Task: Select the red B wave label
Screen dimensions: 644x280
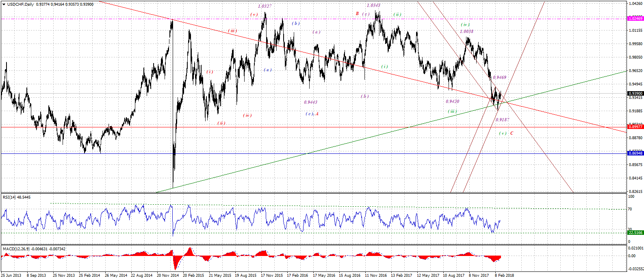Action: pyautogui.click(x=358, y=14)
